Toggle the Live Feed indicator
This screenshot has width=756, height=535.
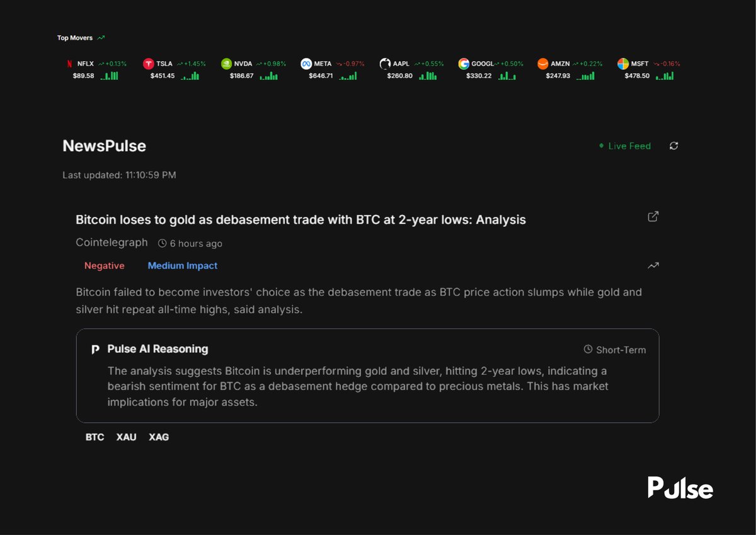coord(625,146)
